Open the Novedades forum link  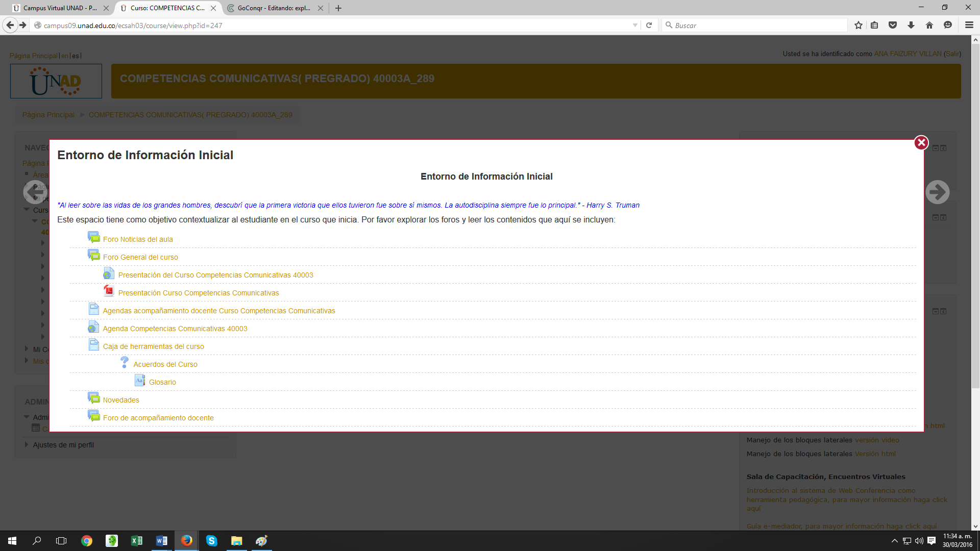(x=121, y=400)
